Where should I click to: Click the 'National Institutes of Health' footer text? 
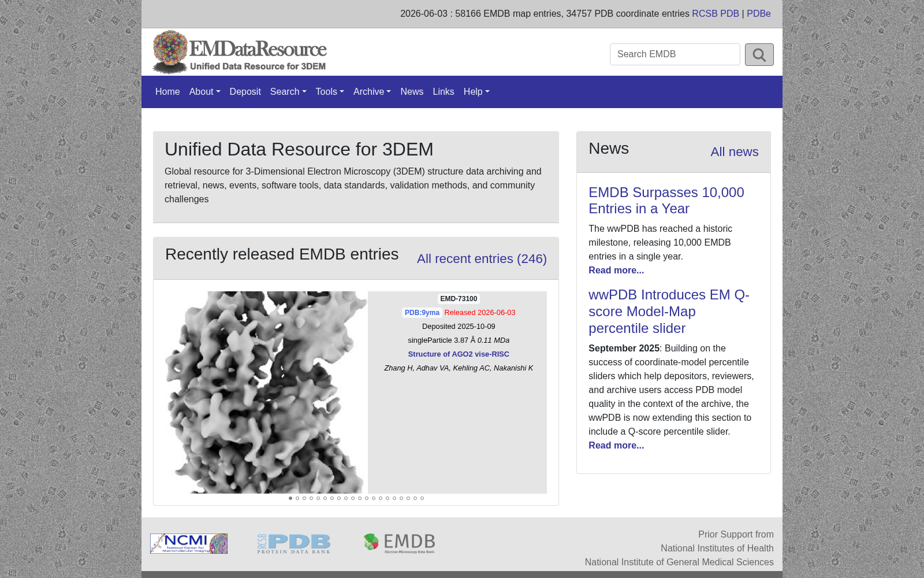coord(717,549)
